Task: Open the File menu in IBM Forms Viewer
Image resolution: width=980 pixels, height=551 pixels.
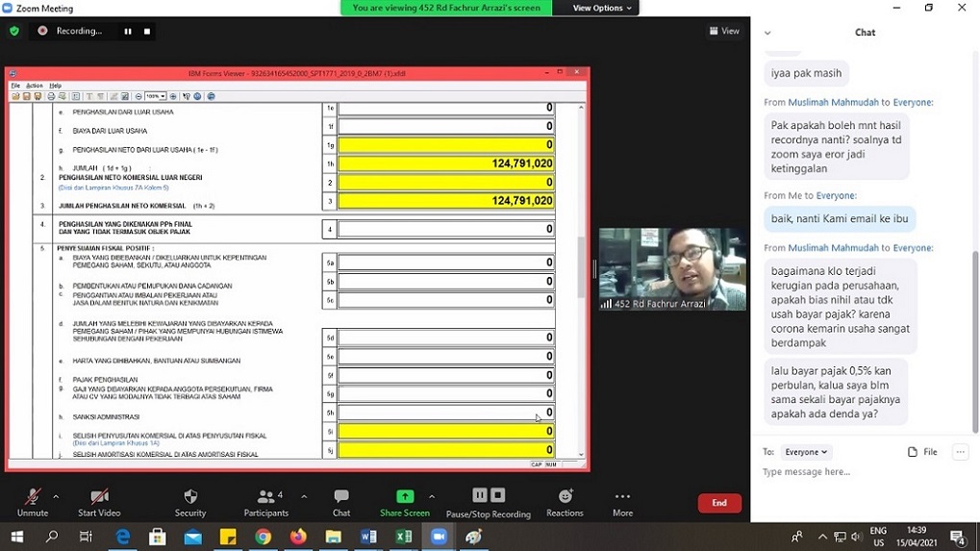Action: tap(15, 86)
